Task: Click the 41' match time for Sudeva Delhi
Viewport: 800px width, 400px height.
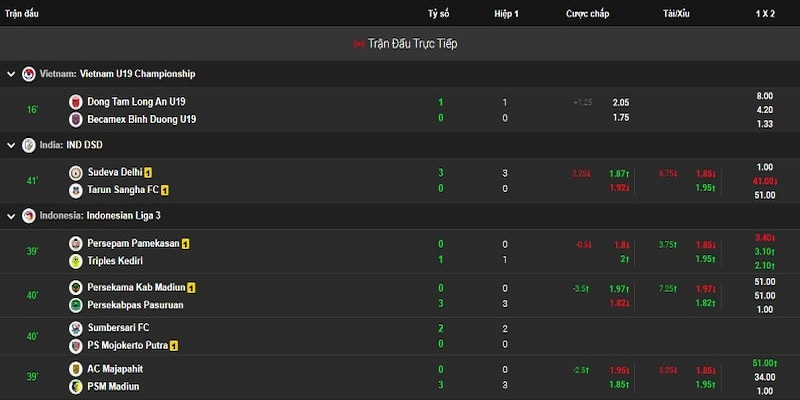Action: pyautogui.click(x=32, y=181)
